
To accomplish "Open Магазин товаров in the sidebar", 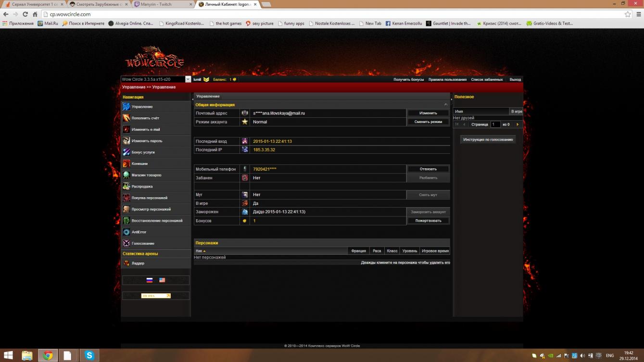I will point(146,175).
